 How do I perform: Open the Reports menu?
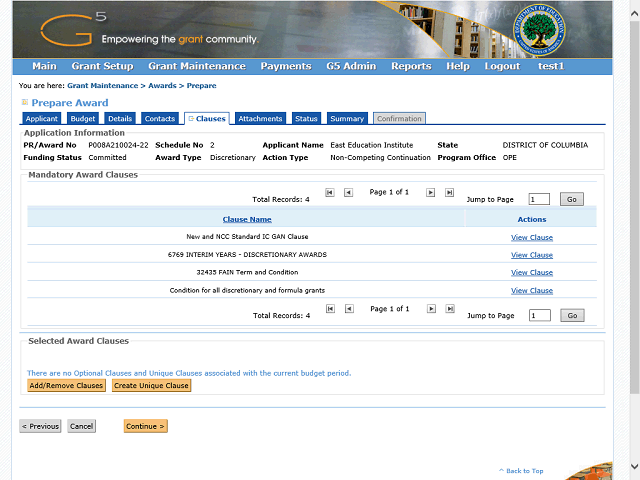point(411,66)
